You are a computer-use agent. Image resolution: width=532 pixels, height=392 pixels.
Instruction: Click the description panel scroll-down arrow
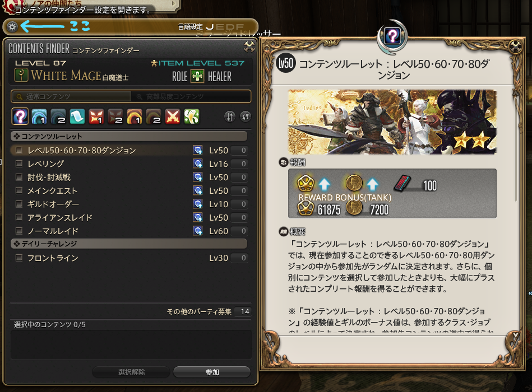pyautogui.click(x=516, y=335)
